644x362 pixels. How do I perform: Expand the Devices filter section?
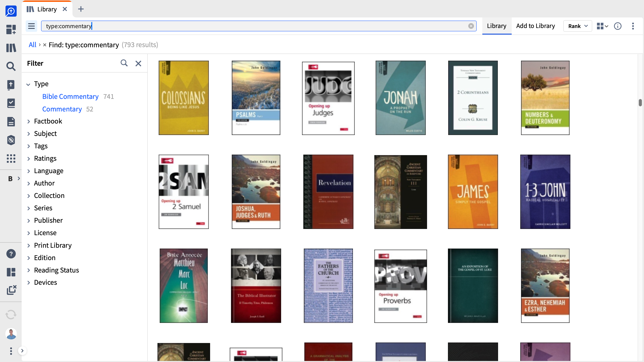[x=29, y=283]
